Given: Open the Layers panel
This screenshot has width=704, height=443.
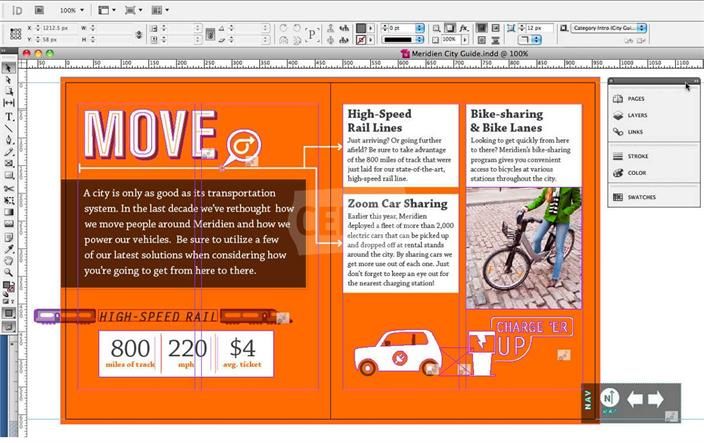Looking at the screenshot, I should pyautogui.click(x=637, y=116).
